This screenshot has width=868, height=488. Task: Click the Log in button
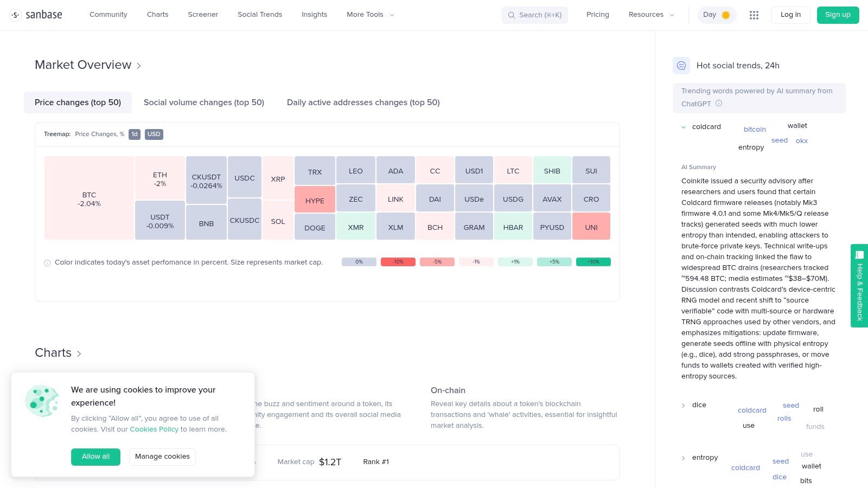pyautogui.click(x=790, y=15)
